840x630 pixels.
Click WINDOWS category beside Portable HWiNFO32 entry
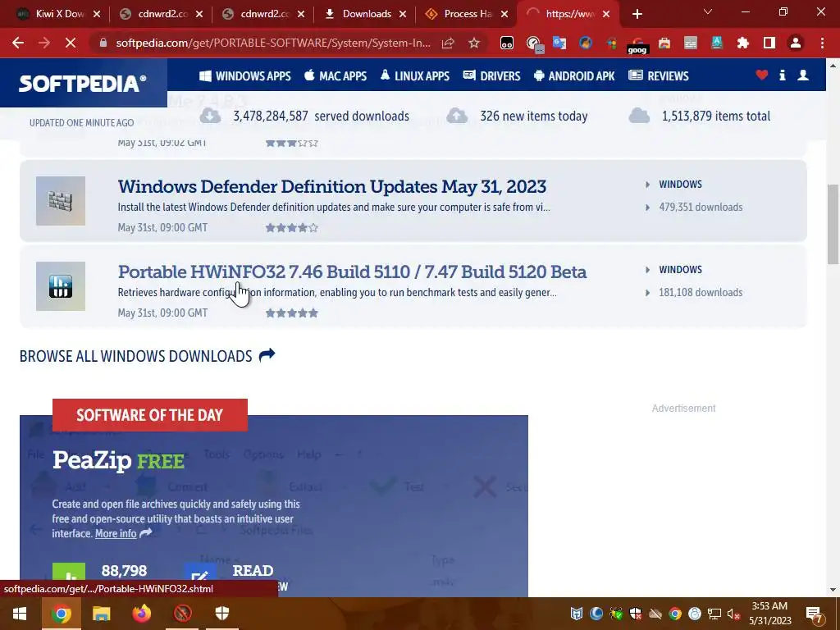tap(680, 269)
